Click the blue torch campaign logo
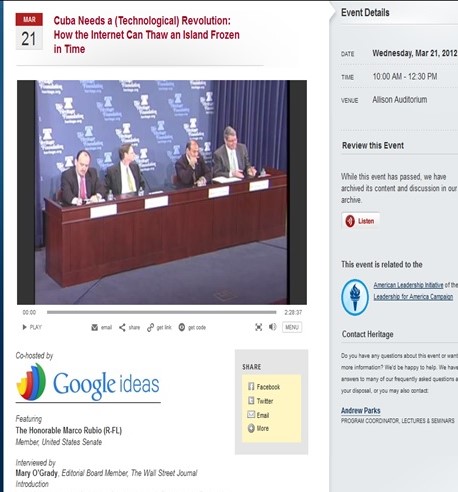Viewport: 458px width, 492px height. coord(355,297)
